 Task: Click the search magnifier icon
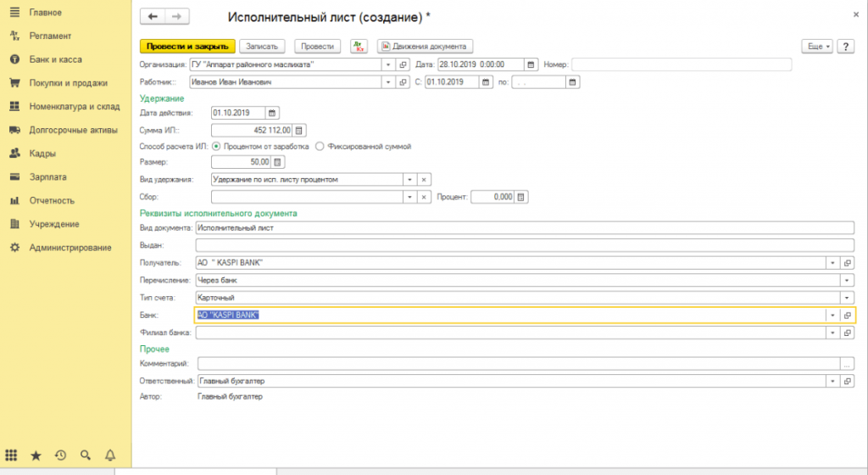[85, 455]
